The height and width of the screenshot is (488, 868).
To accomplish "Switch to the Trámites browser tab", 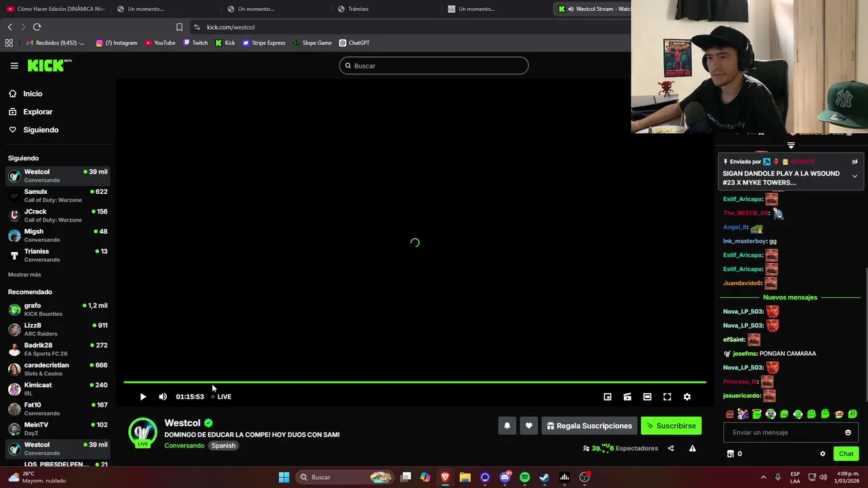I will (x=387, y=9).
